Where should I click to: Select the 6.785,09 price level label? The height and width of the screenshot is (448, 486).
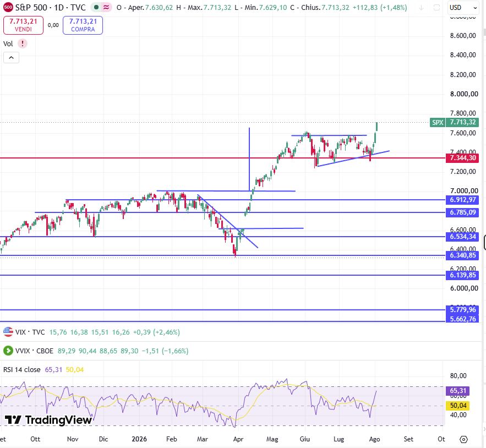pyautogui.click(x=463, y=212)
